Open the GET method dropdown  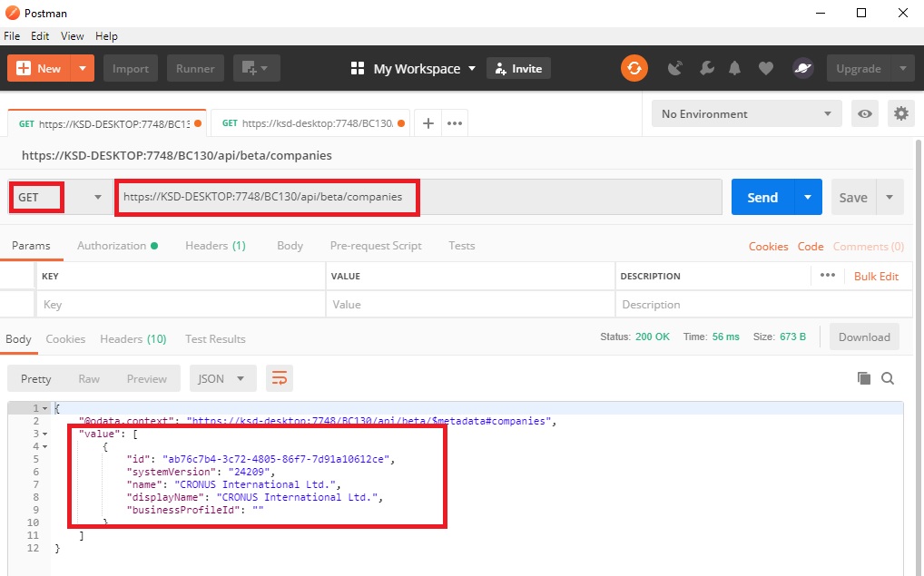pyautogui.click(x=58, y=197)
